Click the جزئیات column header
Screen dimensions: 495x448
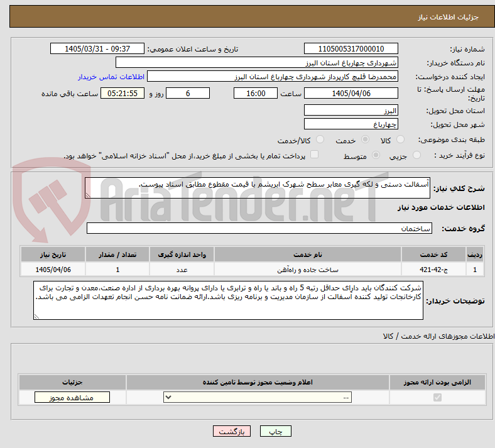(x=72, y=382)
